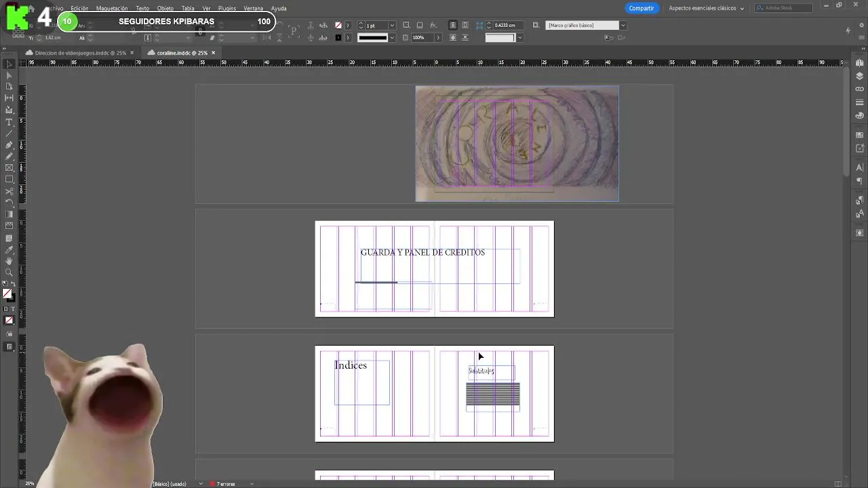Open the Stroke panel icon
Image resolution: width=868 pixels, height=488 pixels.
pyautogui.click(x=860, y=102)
